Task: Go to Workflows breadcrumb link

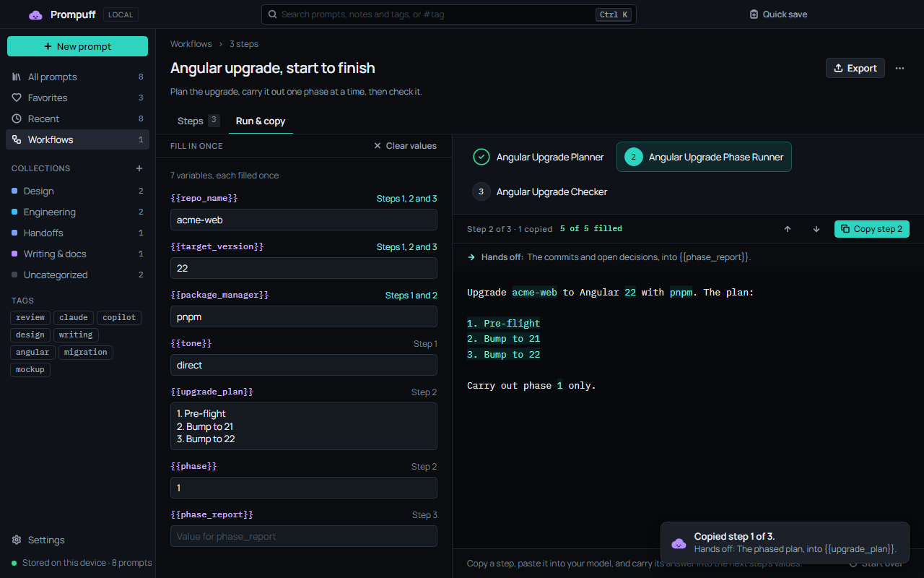Action: [191, 44]
